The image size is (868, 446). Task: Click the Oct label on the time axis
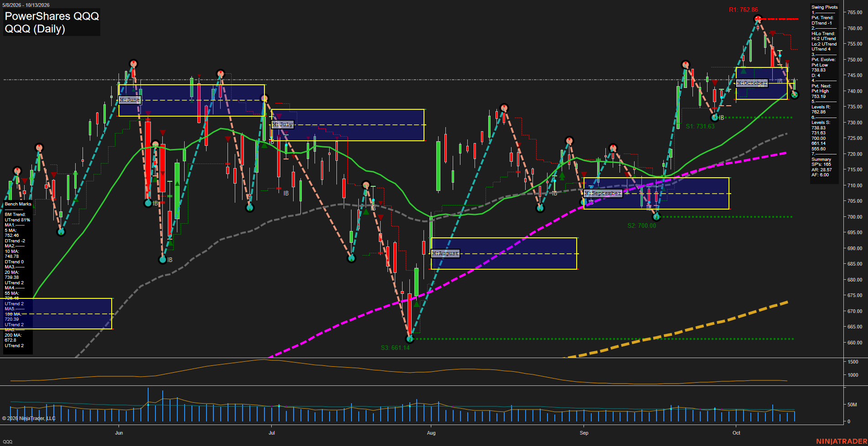click(x=736, y=433)
